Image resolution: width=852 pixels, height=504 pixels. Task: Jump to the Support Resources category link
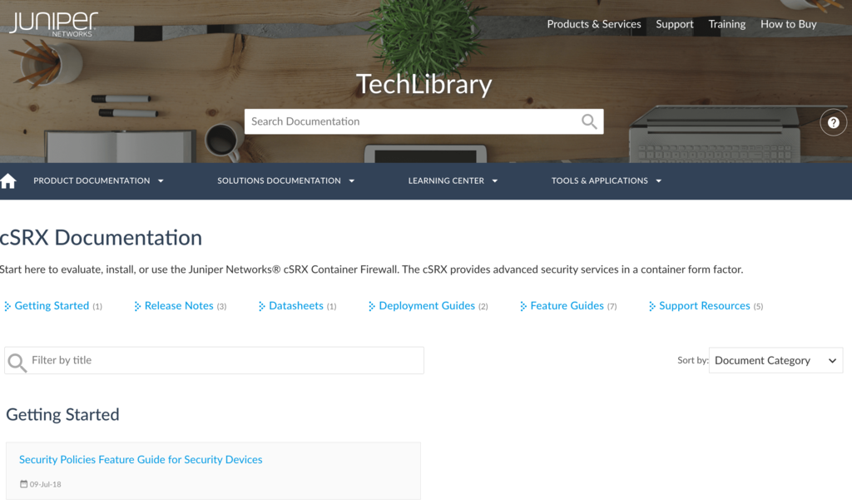click(x=704, y=306)
